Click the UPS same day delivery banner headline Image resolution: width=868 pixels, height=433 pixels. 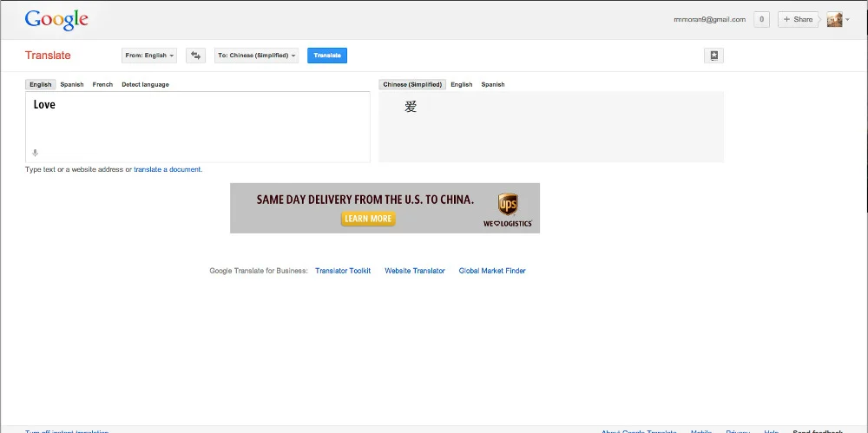(x=365, y=200)
